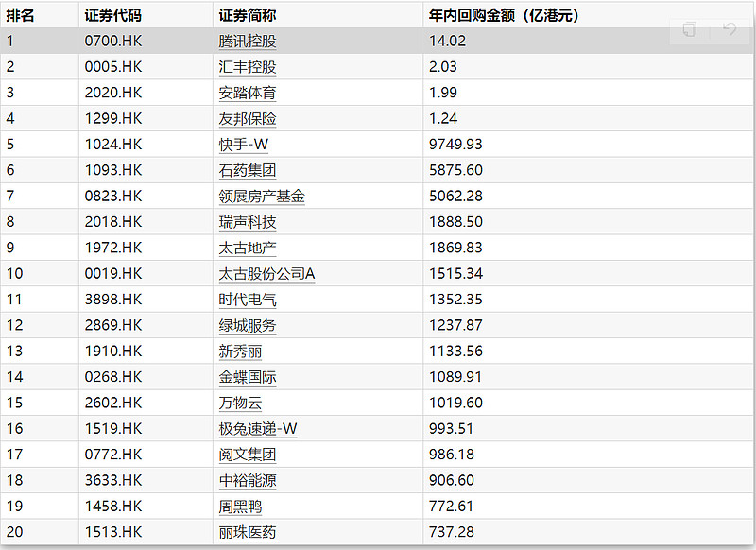Viewport: 756px width, 550px height.
Task: Open the 腾讯控股 stock link
Action: pos(248,41)
